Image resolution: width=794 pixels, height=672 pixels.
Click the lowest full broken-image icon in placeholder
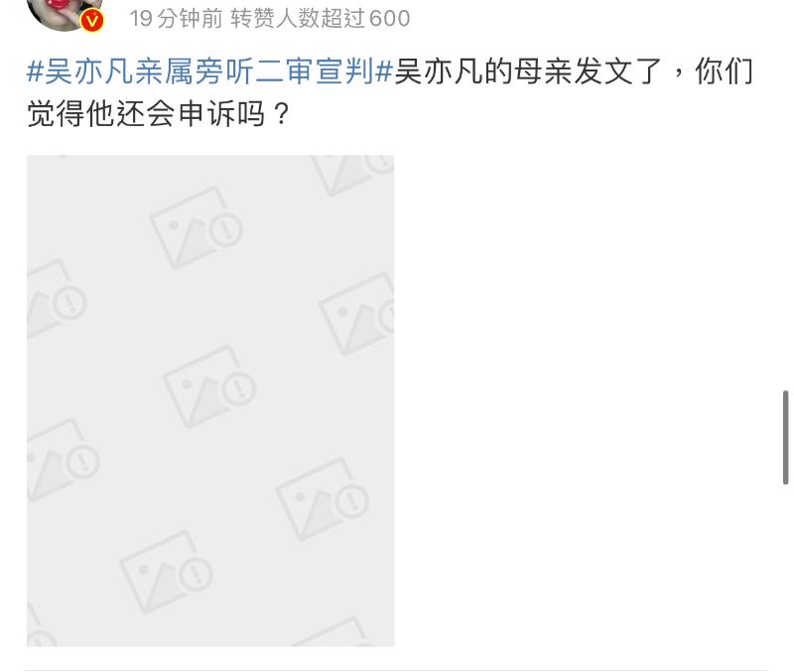point(166,572)
